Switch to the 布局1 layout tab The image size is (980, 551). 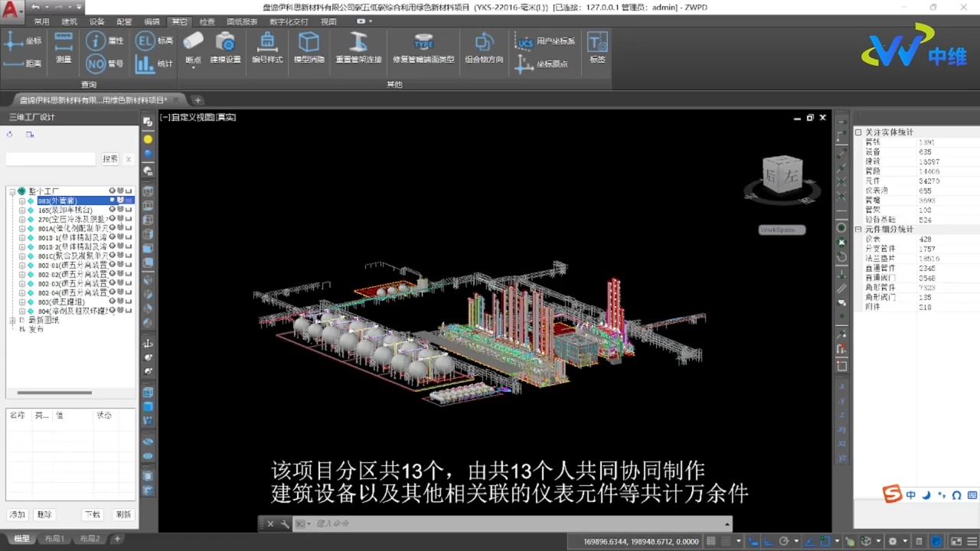pos(54,539)
